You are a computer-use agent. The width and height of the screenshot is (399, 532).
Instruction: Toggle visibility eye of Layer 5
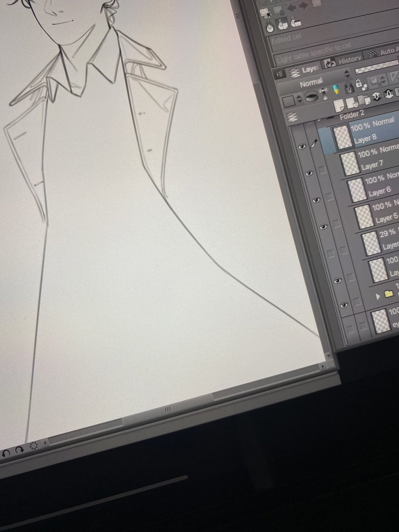[x=323, y=227]
